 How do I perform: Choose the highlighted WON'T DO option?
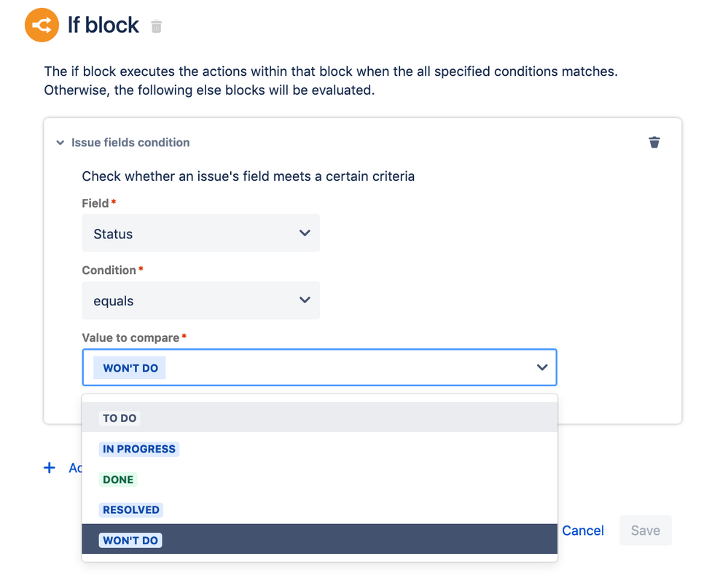[130, 540]
